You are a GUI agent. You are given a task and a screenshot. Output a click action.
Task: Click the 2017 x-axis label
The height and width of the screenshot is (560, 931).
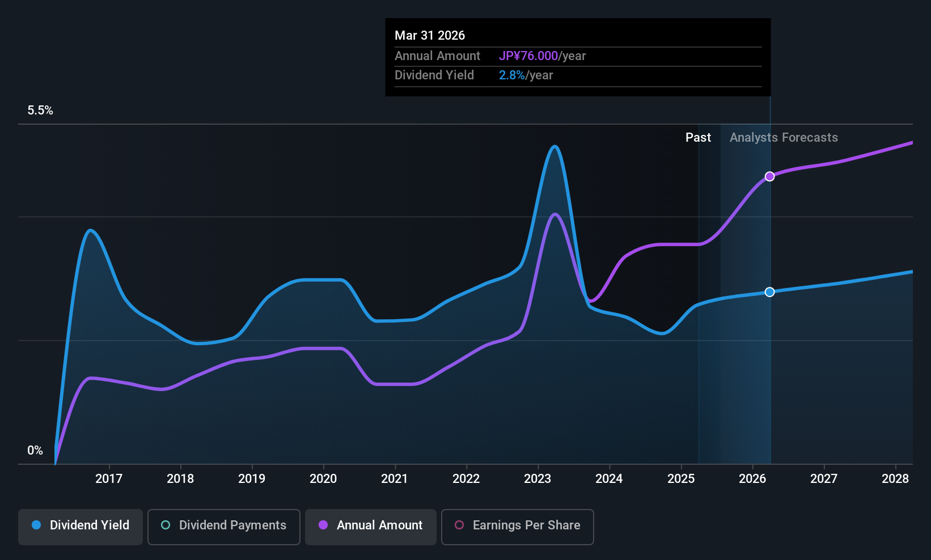click(x=109, y=479)
